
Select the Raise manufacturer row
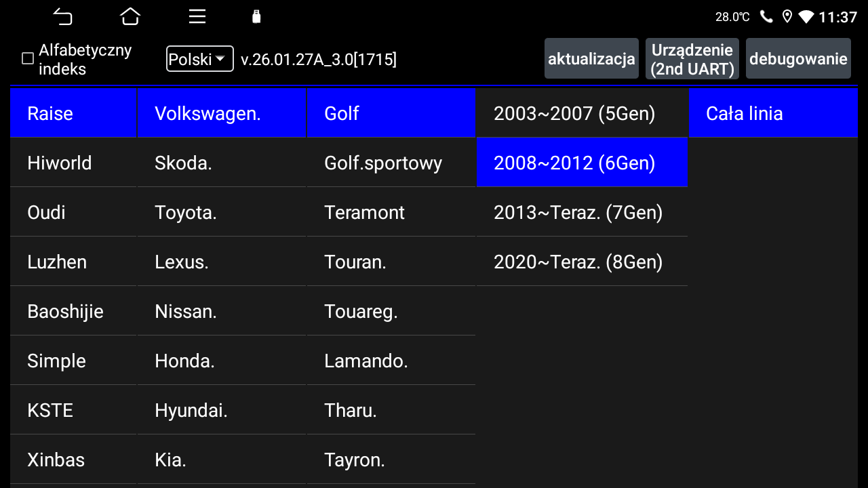(x=73, y=113)
